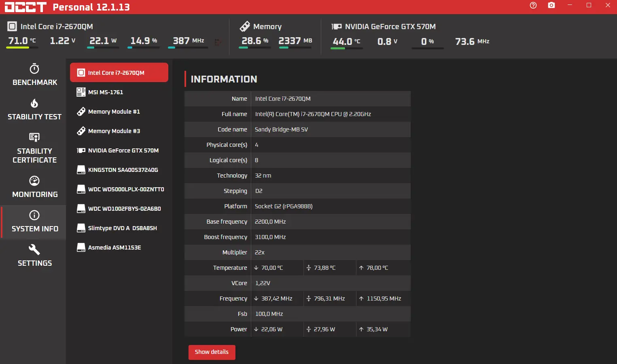The image size is (617, 364).
Task: Click the Stability Test flame icon
Action: point(34,103)
